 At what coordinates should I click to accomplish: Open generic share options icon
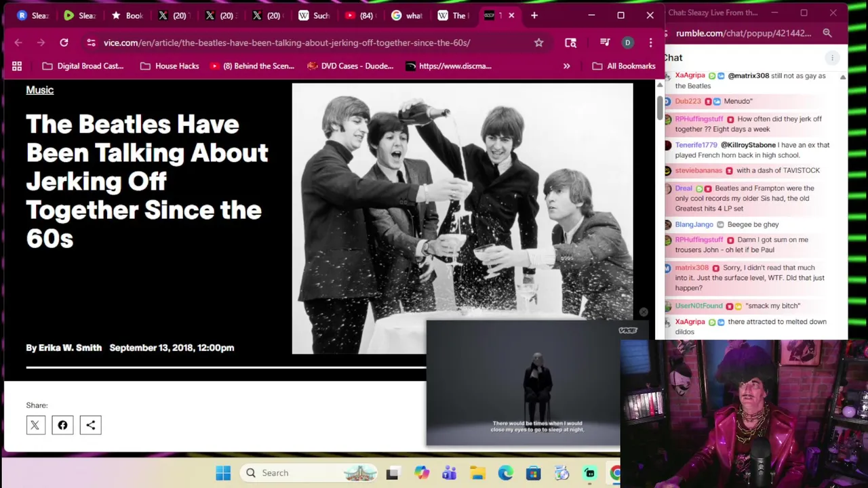tap(90, 425)
